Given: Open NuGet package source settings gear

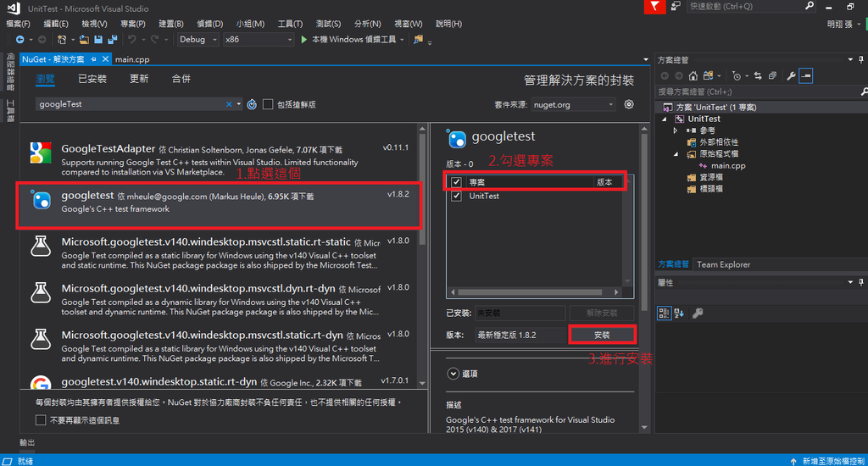Looking at the screenshot, I should pos(629,104).
